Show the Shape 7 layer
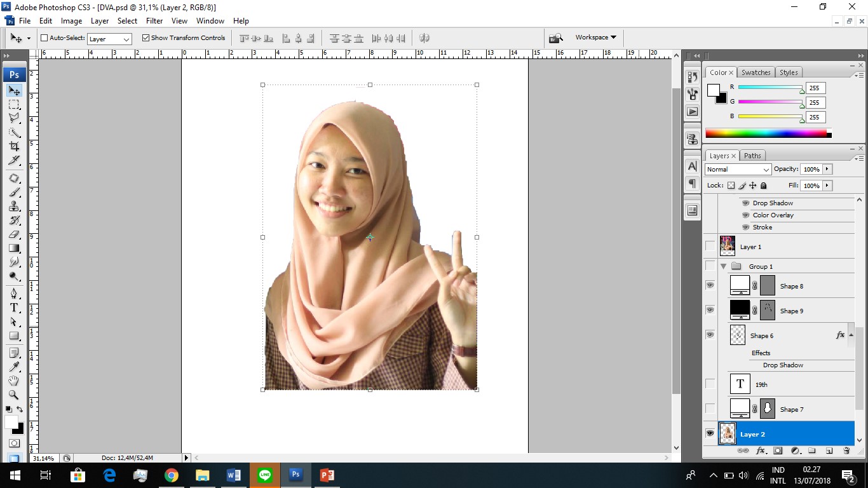The image size is (868, 488). coord(710,409)
